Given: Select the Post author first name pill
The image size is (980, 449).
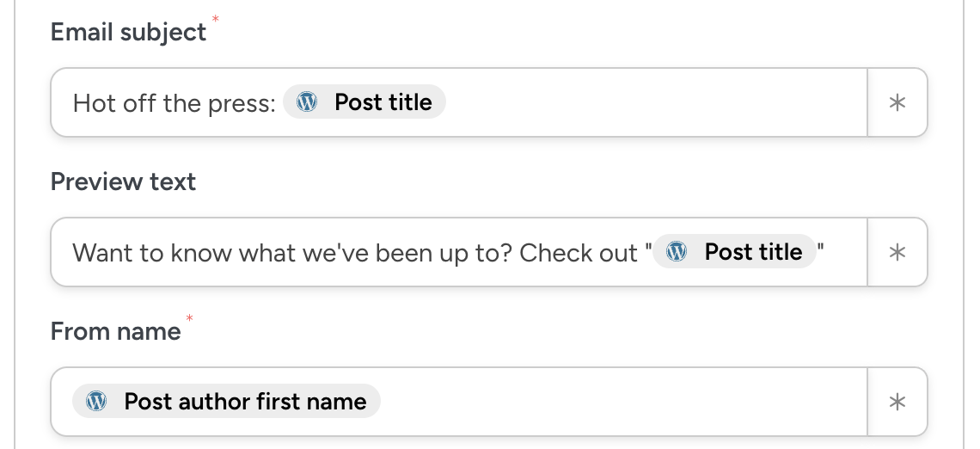Looking at the screenshot, I should pos(245,402).
